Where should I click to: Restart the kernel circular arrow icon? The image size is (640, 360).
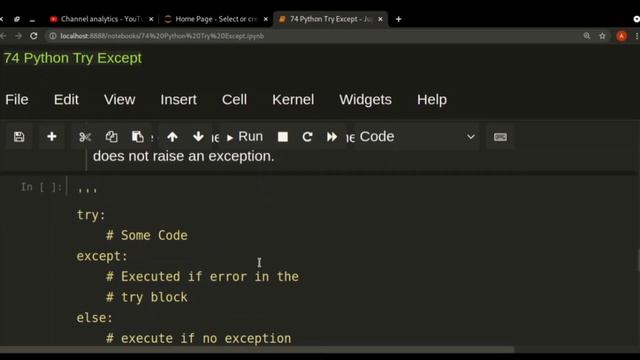[307, 137]
